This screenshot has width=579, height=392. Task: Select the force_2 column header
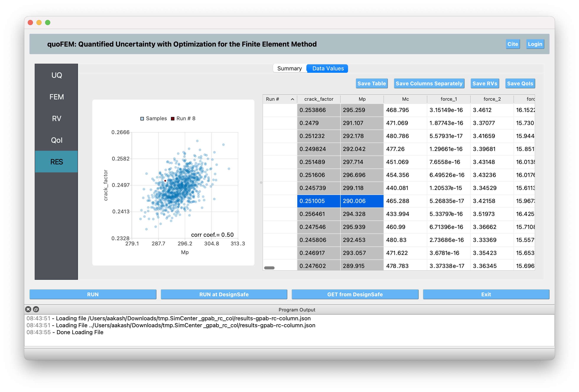pos(492,99)
